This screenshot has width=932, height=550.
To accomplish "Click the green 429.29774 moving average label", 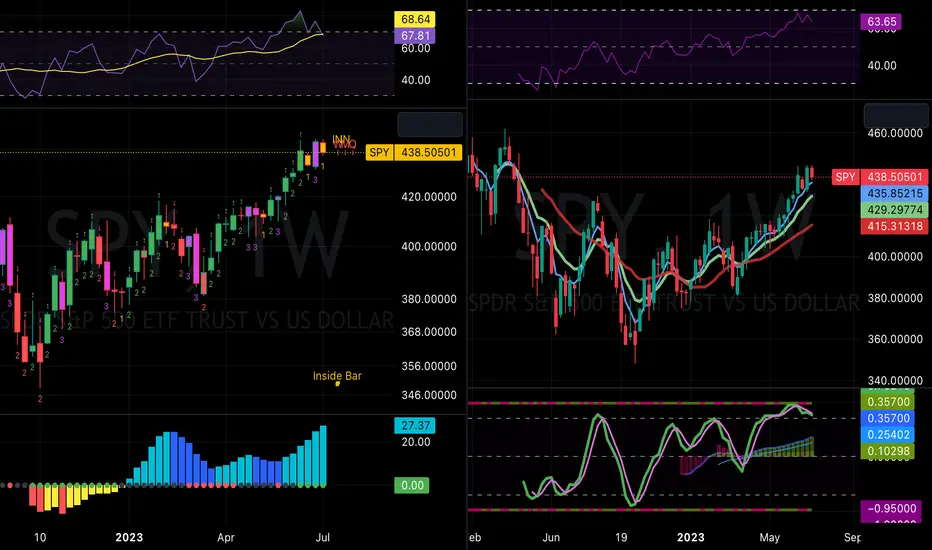I will (895, 210).
